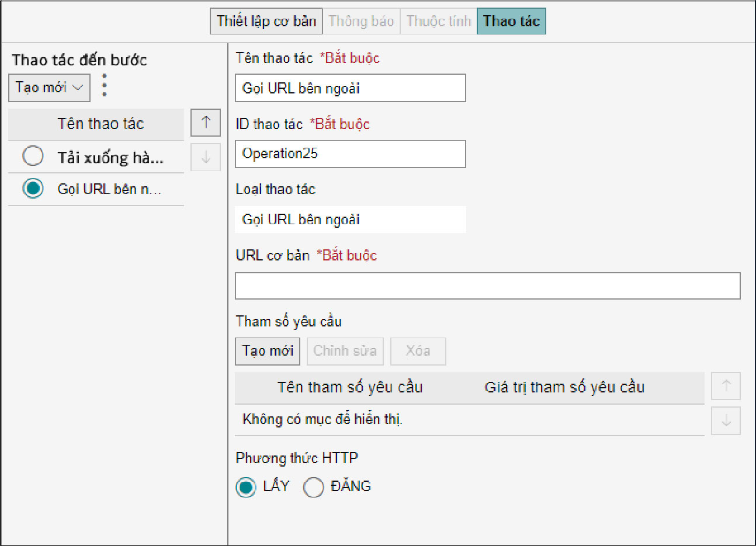Click the 'URL cơ bản' input field
756x546 pixels.
(487, 286)
